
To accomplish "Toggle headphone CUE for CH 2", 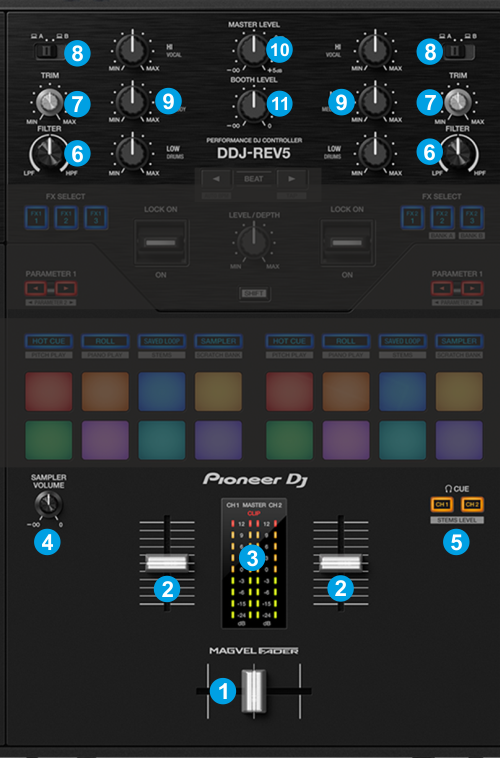I will coord(472,504).
